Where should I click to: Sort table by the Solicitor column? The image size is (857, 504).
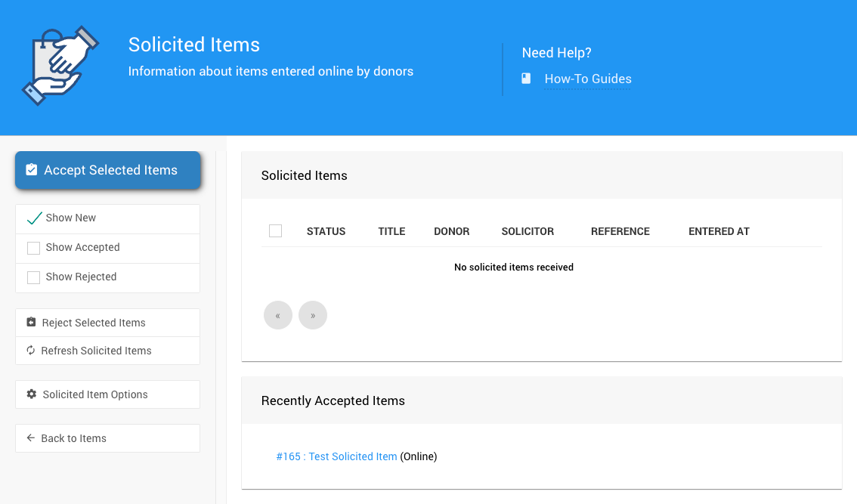click(528, 231)
